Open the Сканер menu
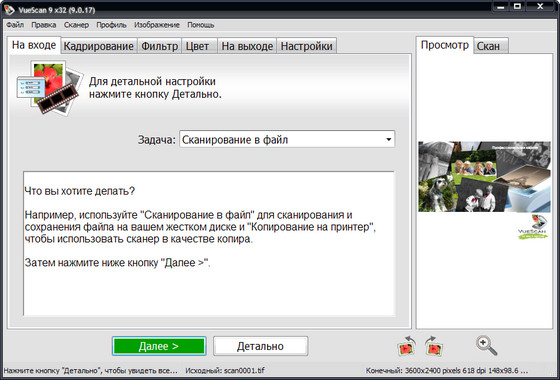Screen dimensions: 560x380 [76, 25]
